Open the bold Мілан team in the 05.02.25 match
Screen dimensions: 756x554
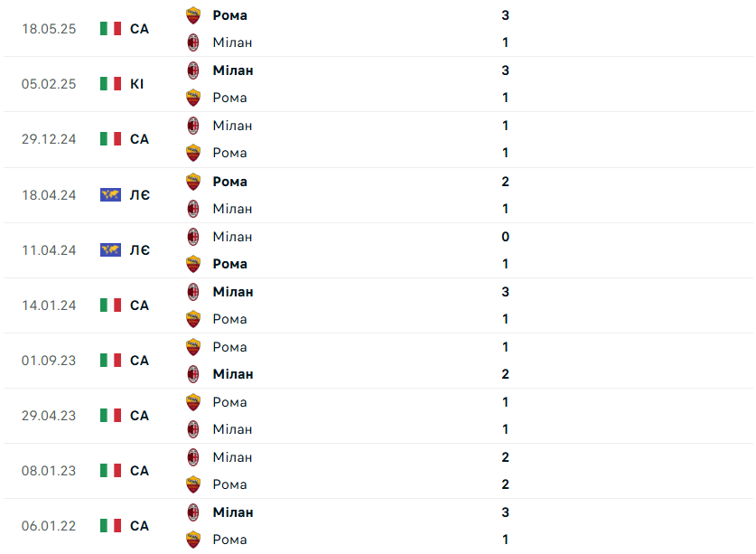[232, 70]
